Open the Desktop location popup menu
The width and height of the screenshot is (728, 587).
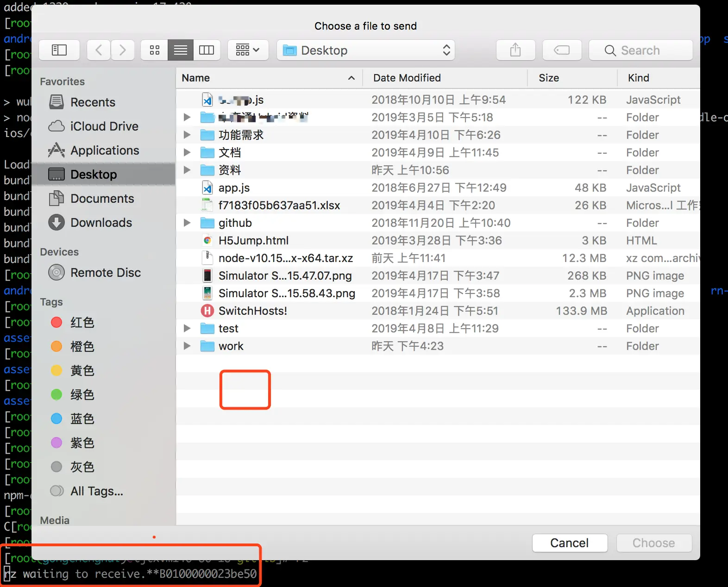(x=366, y=50)
